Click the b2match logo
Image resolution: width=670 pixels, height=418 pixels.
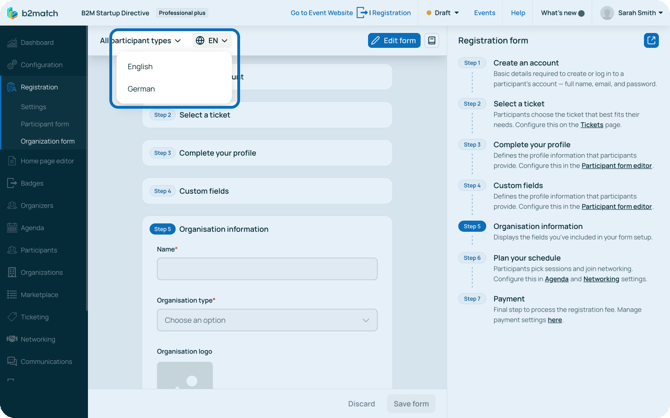(x=32, y=13)
